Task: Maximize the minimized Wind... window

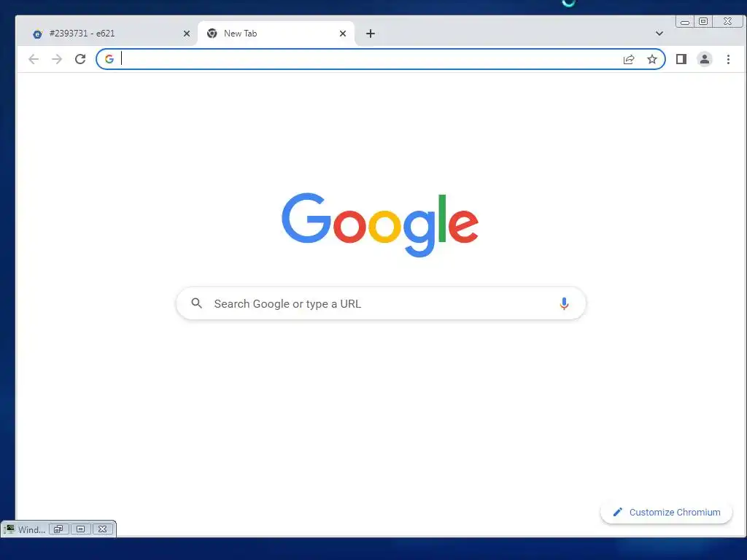Action: click(80, 529)
